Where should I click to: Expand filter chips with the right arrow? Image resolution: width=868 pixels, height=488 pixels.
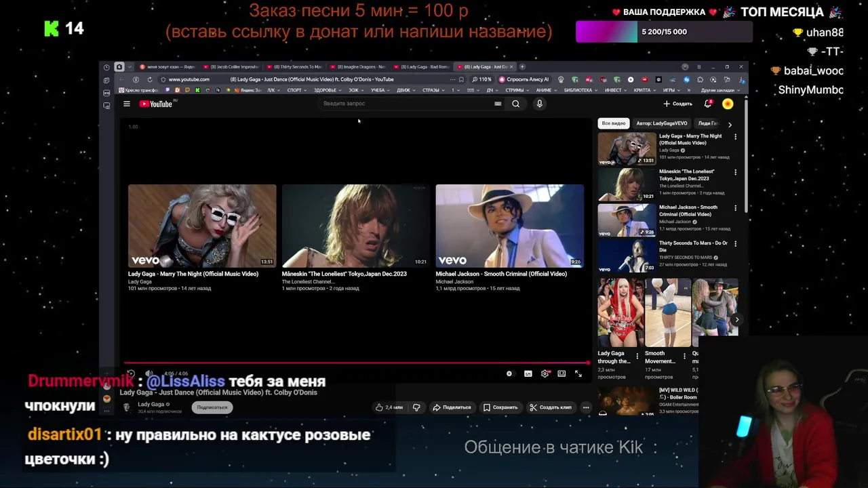(730, 124)
